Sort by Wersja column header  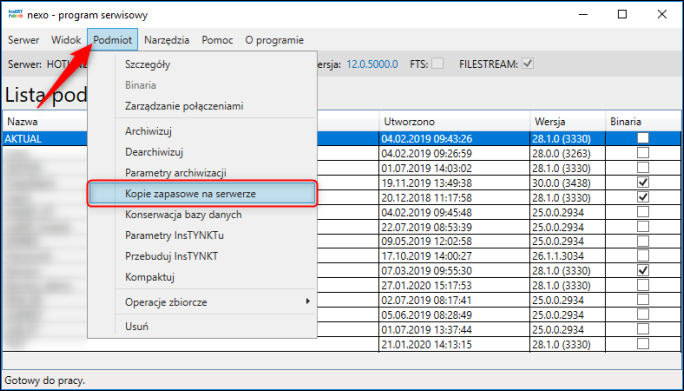coord(568,121)
